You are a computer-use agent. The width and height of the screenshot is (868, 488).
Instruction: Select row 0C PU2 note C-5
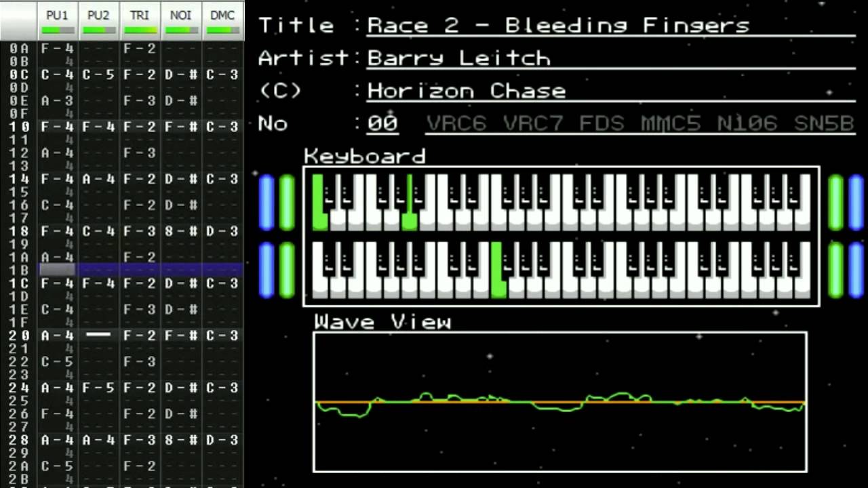pos(98,75)
